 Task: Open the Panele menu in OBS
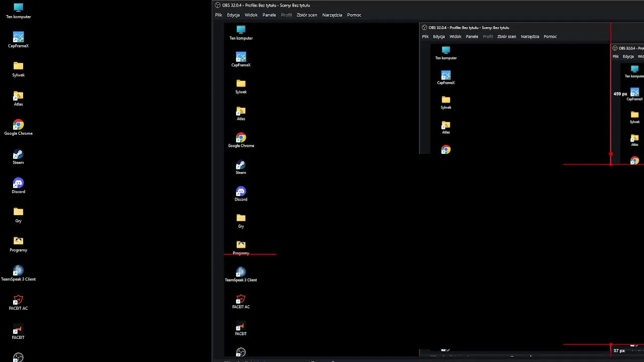[269, 15]
